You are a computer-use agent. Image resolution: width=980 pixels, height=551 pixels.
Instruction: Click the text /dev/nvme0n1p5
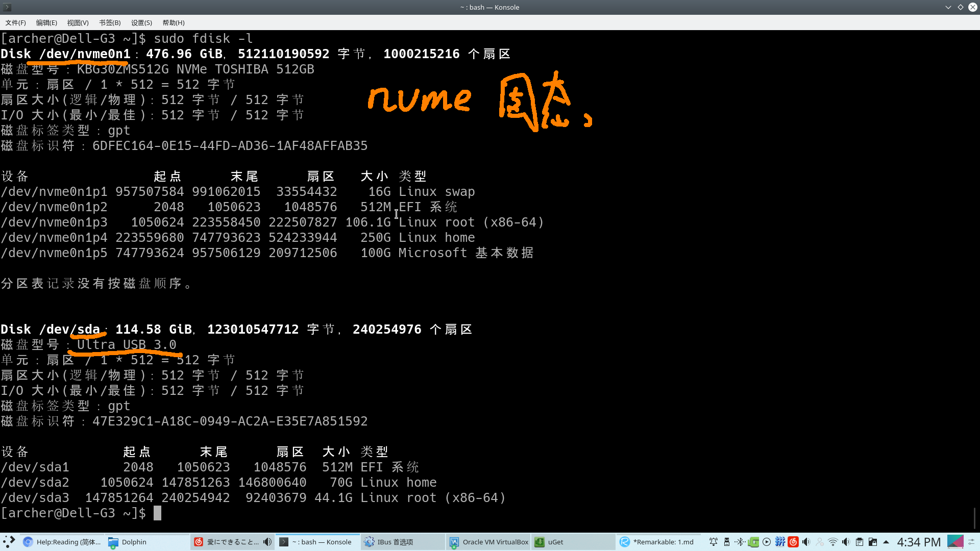54,253
